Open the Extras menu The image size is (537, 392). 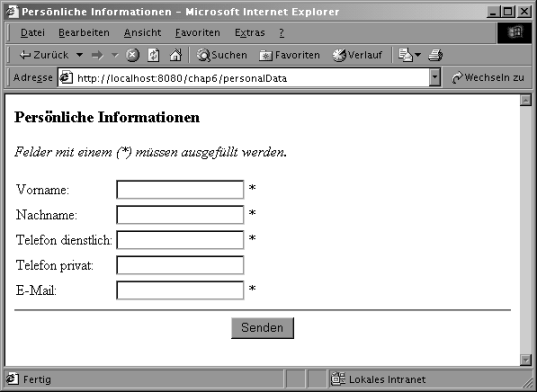click(x=250, y=33)
